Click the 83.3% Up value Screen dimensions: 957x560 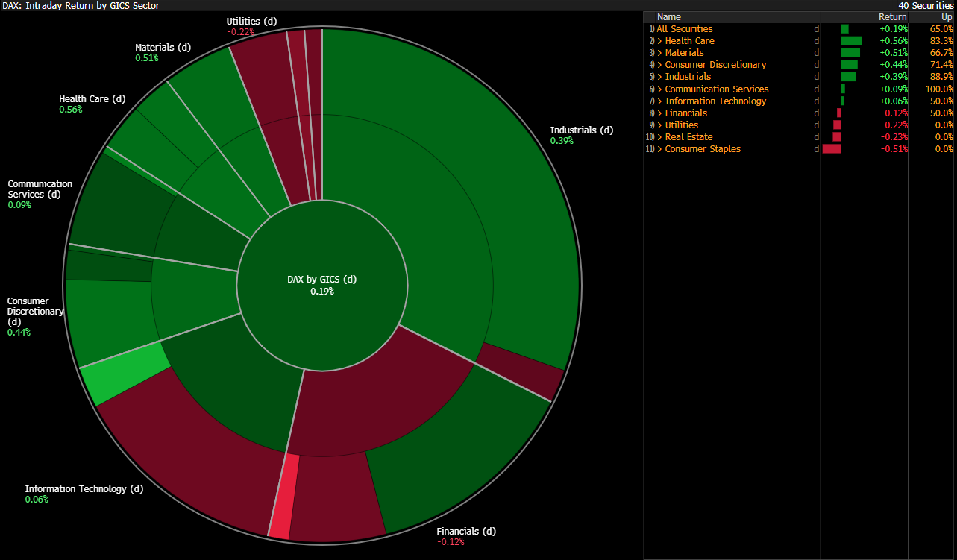(941, 41)
